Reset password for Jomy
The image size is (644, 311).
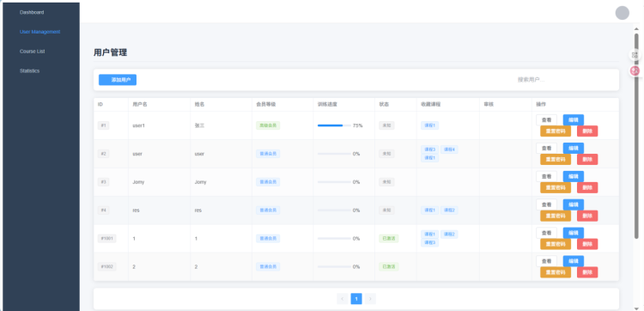tap(556, 188)
